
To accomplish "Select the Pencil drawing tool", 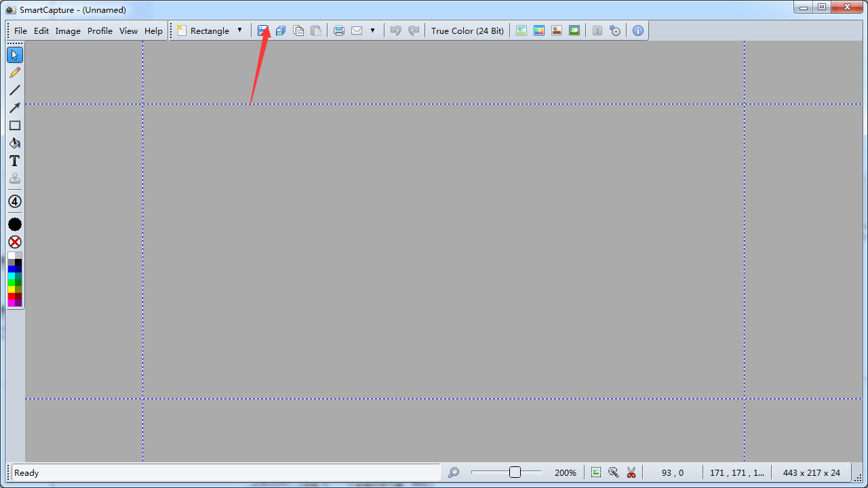I will pyautogui.click(x=15, y=73).
